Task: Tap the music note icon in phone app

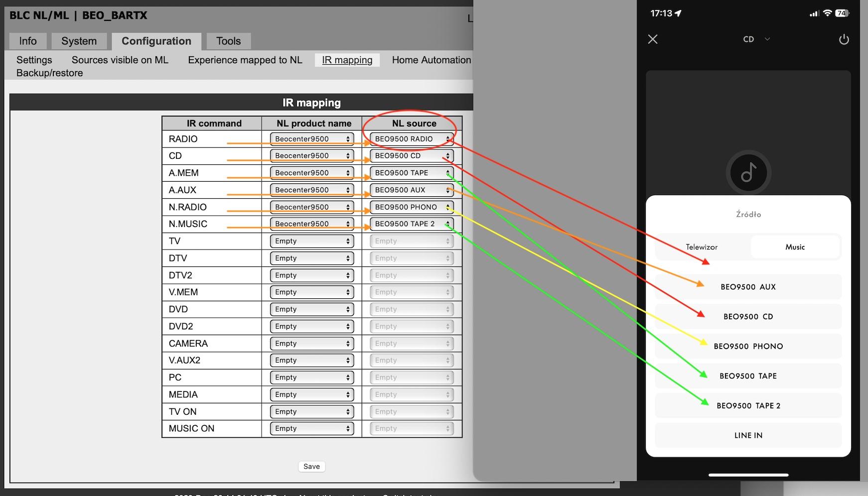Action: coord(748,173)
